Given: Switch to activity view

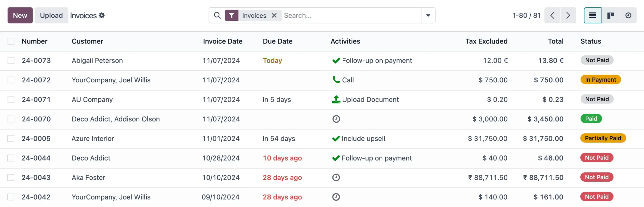Looking at the screenshot, I should [x=628, y=16].
